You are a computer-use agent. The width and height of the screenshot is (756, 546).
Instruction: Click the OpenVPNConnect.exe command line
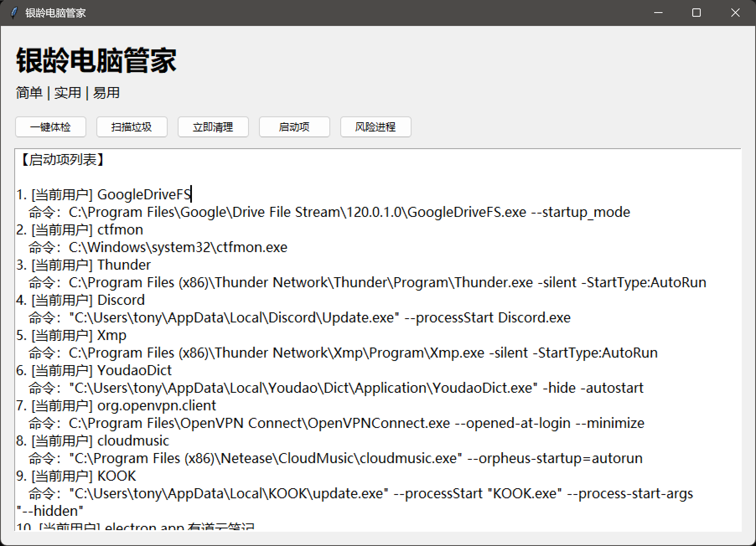(x=337, y=423)
